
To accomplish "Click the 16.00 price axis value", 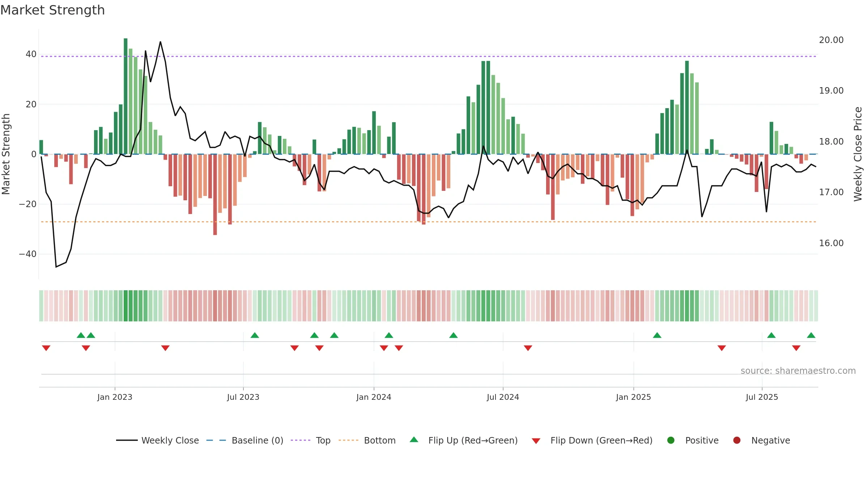I will (x=831, y=243).
